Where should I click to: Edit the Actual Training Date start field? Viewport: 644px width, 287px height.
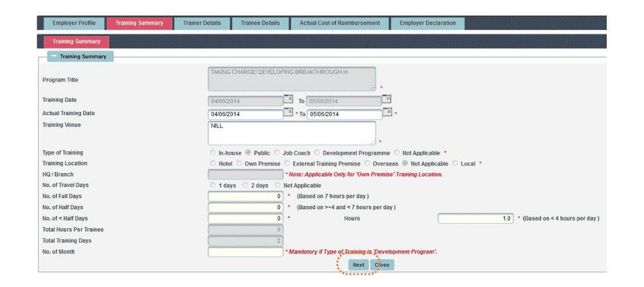click(246, 114)
